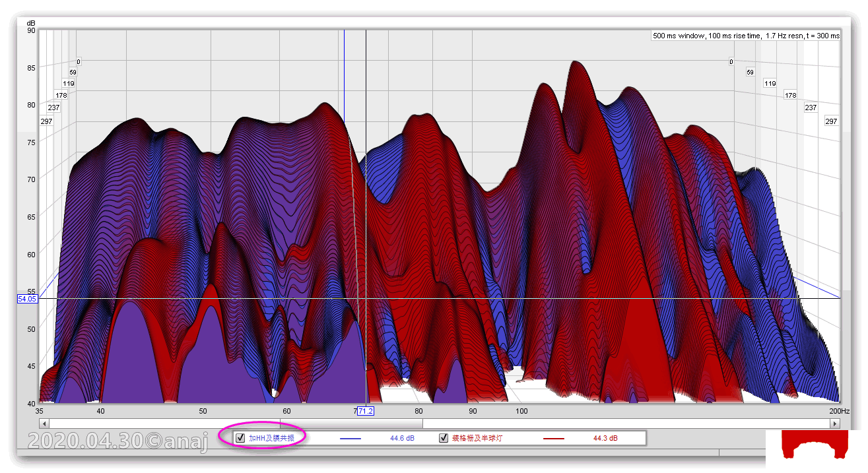Uncheck the 装格栅及半球灯 trace checkbox
The width and height of the screenshot is (868, 473).
(444, 438)
